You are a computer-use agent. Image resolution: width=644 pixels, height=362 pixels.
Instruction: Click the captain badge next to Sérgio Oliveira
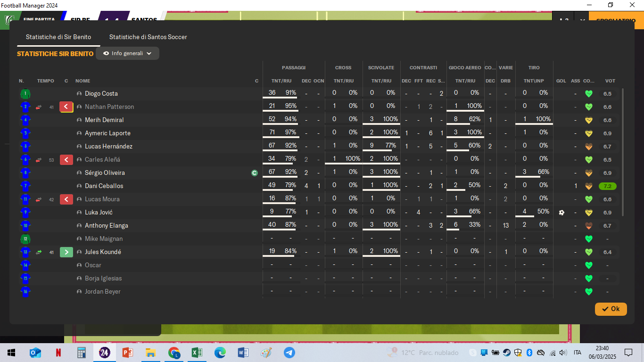pyautogui.click(x=255, y=173)
